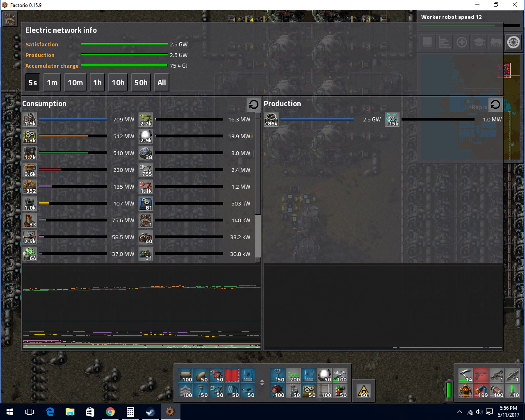
Task: Switch graph to 10h time range
Action: (118, 82)
